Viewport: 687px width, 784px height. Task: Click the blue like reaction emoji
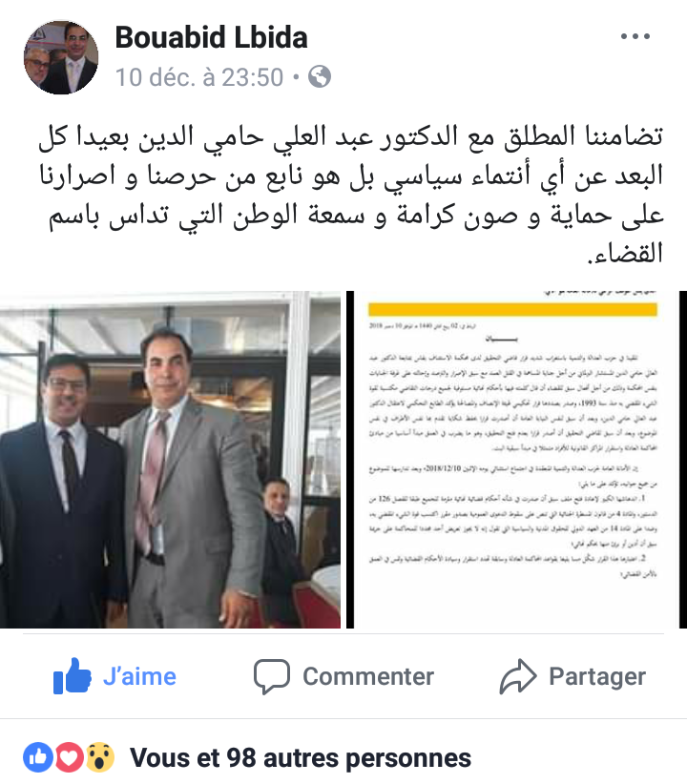pos(38,757)
